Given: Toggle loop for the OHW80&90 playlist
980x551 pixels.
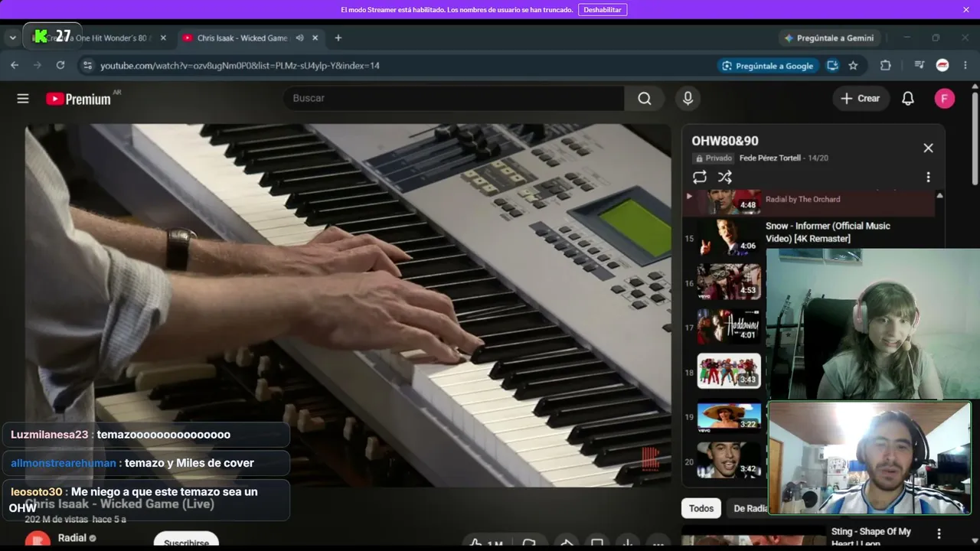Looking at the screenshot, I should coord(700,178).
